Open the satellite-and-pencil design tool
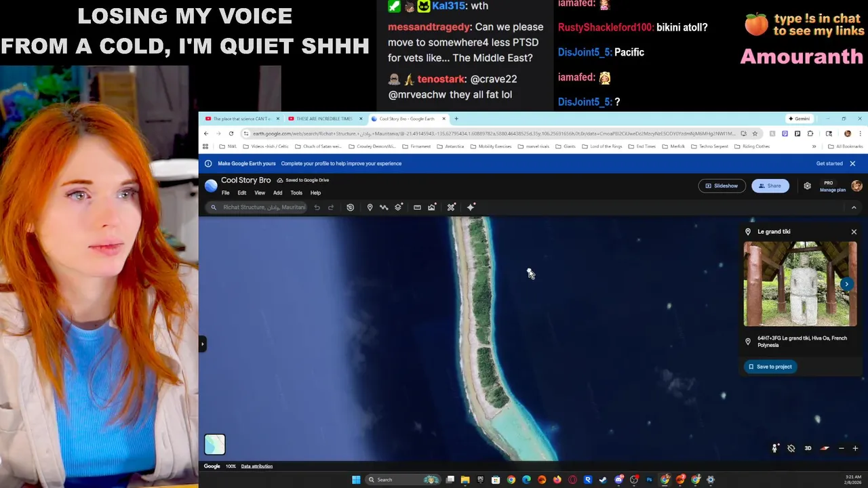 [x=451, y=207]
